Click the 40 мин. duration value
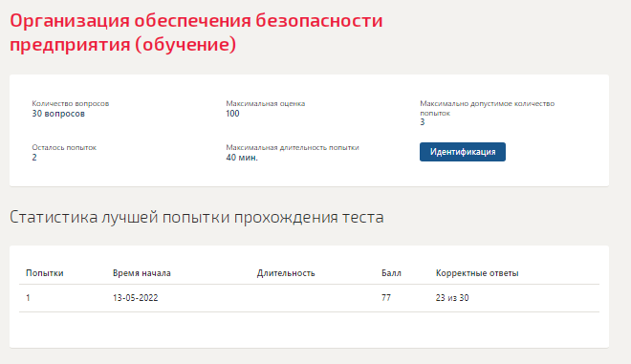Screen dimensions: 631x364 pos(242,158)
